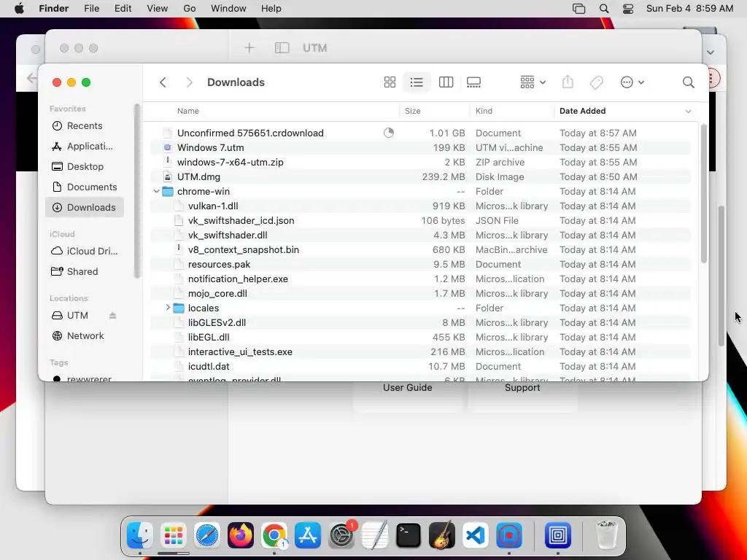Screen dimensions: 747x560
Task: Open the group-by options dropdown
Action: 533,82
